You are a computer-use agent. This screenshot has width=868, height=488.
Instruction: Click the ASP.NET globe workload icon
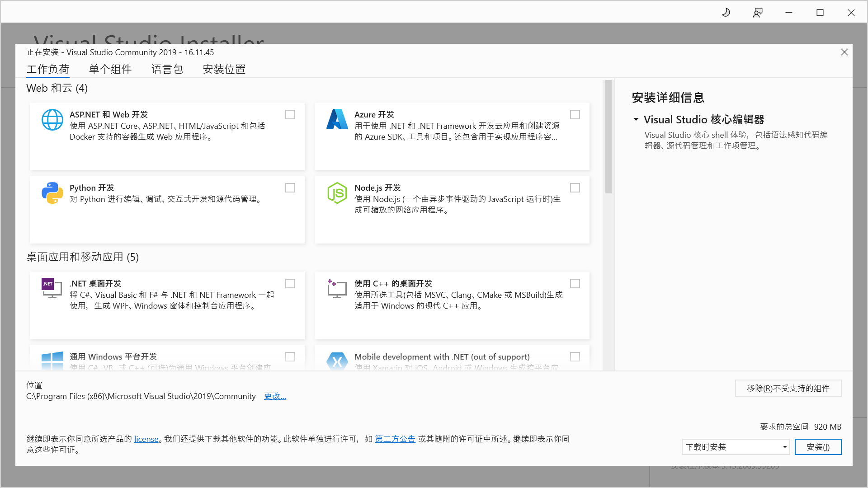(x=52, y=120)
